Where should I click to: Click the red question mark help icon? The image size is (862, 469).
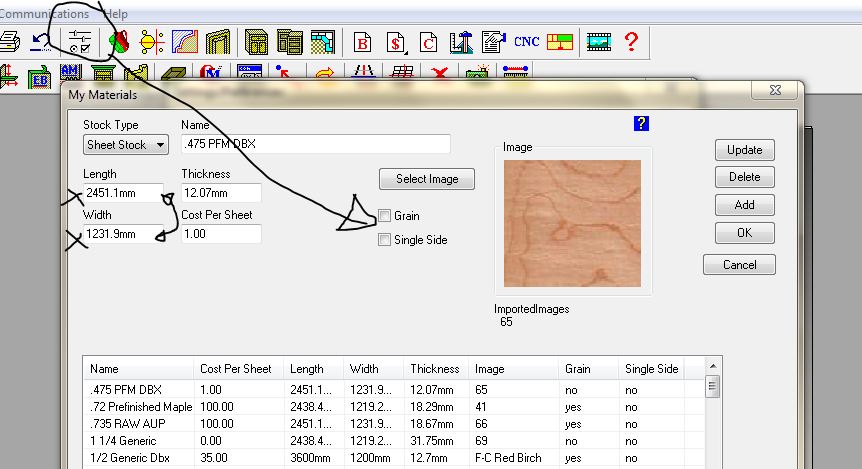631,42
